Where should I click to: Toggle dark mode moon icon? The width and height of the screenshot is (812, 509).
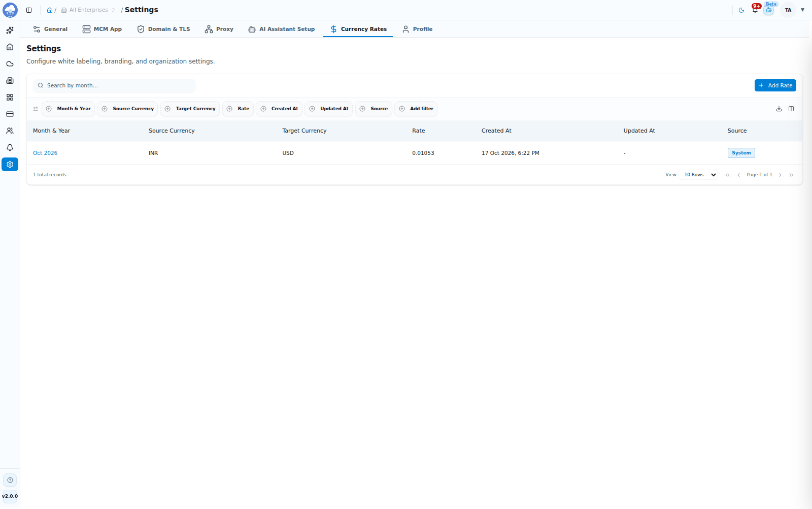(x=741, y=10)
